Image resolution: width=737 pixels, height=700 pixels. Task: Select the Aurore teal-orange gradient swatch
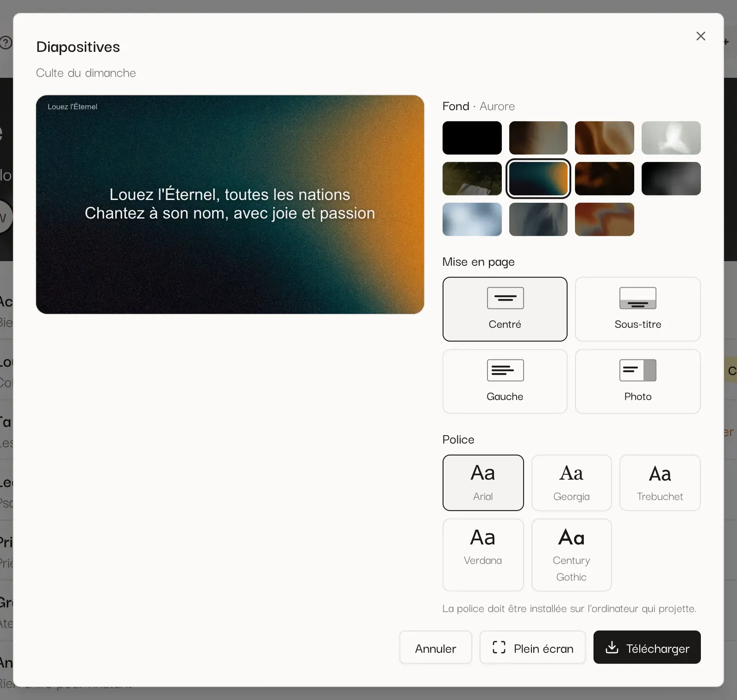[x=538, y=179]
